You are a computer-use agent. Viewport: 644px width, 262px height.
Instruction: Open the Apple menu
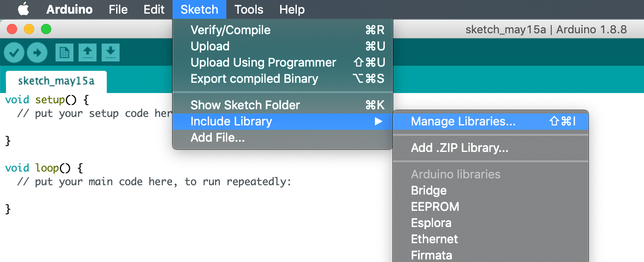23,9
